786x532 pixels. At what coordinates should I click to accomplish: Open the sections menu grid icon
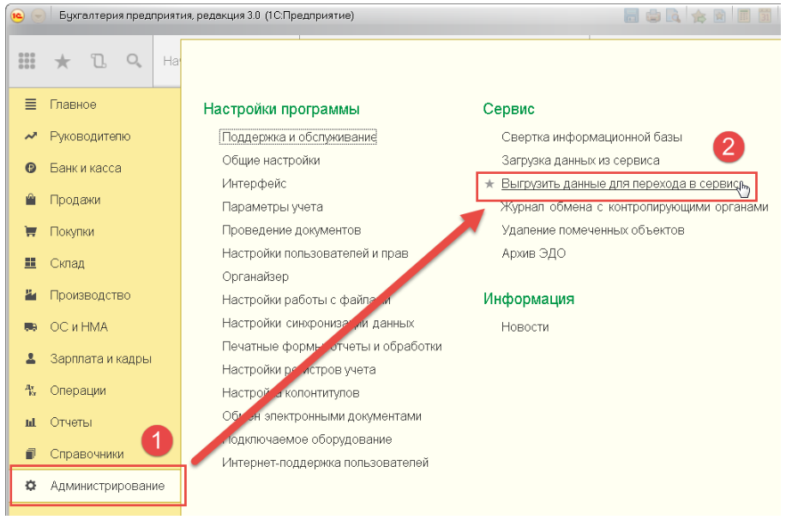pos(27,61)
